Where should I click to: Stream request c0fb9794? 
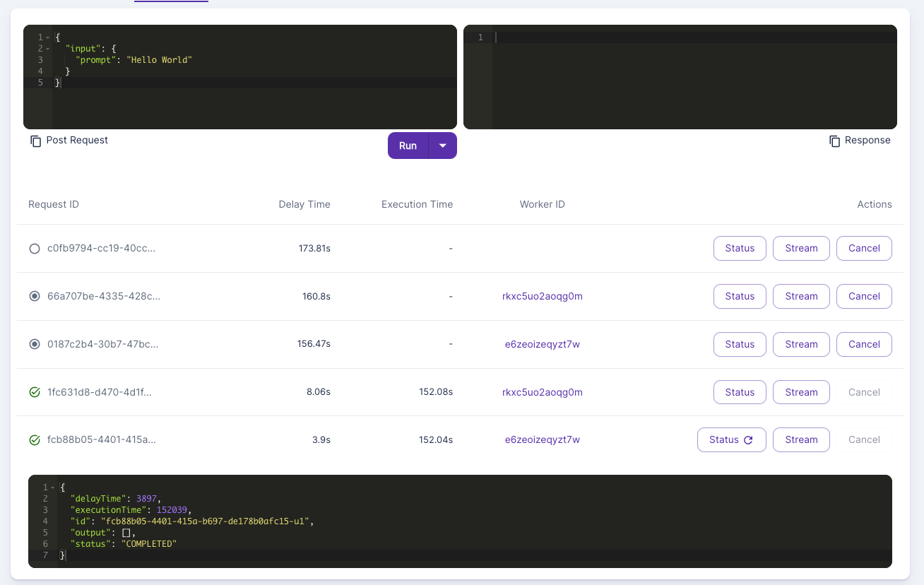coord(801,249)
